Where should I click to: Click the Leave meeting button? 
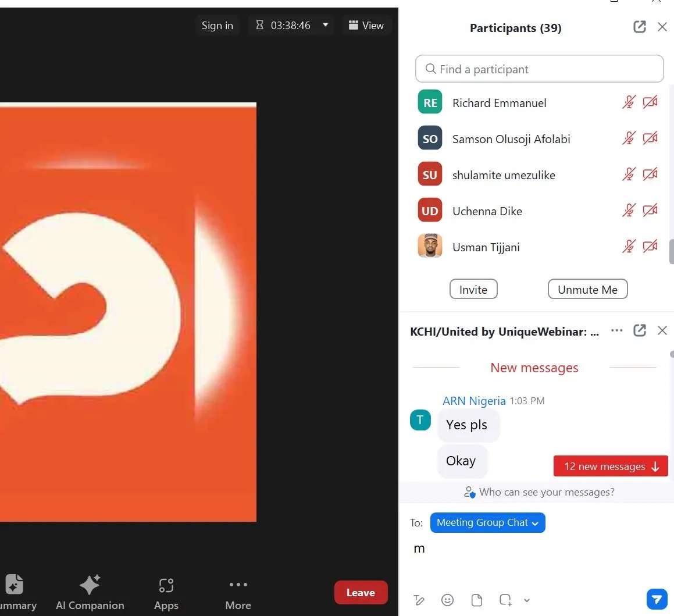coord(361,592)
